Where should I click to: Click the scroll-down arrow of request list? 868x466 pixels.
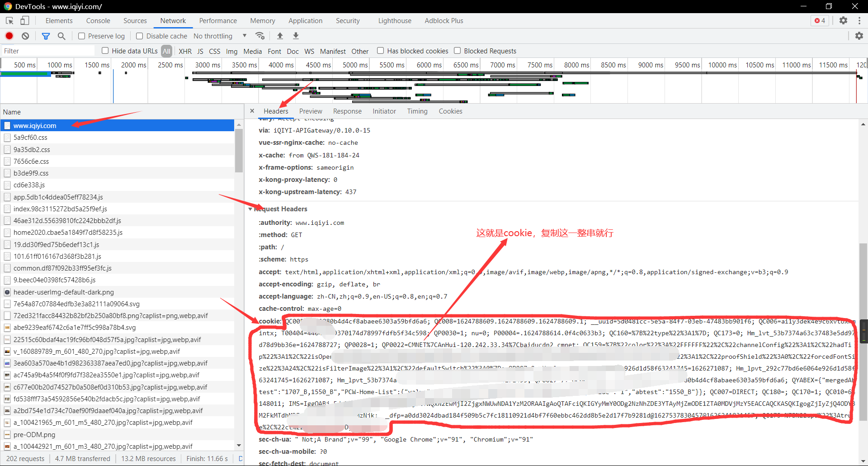pos(239,446)
